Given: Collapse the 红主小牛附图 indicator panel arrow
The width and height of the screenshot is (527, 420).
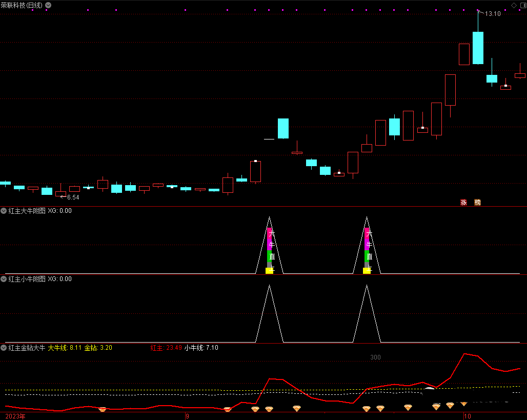Looking at the screenshot, I should tap(4, 279).
